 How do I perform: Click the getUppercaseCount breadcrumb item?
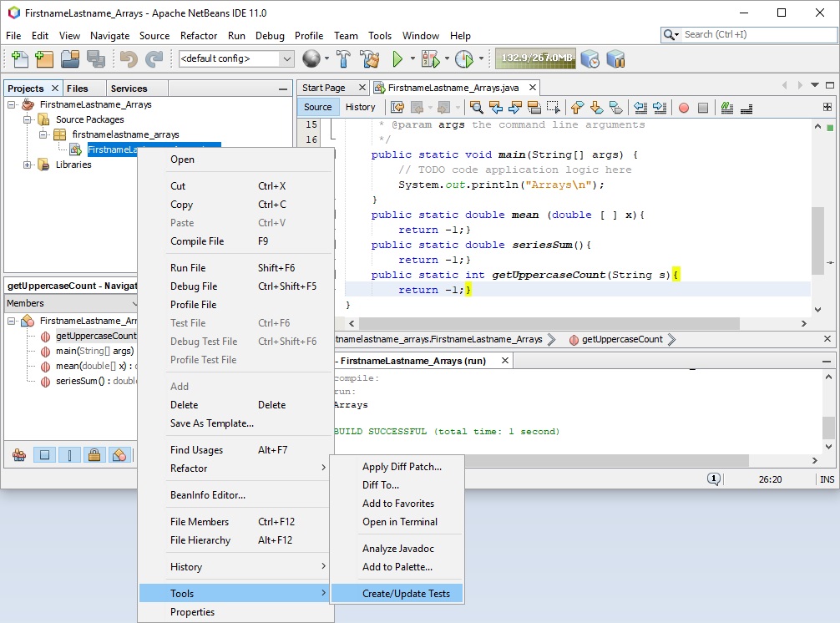point(622,339)
